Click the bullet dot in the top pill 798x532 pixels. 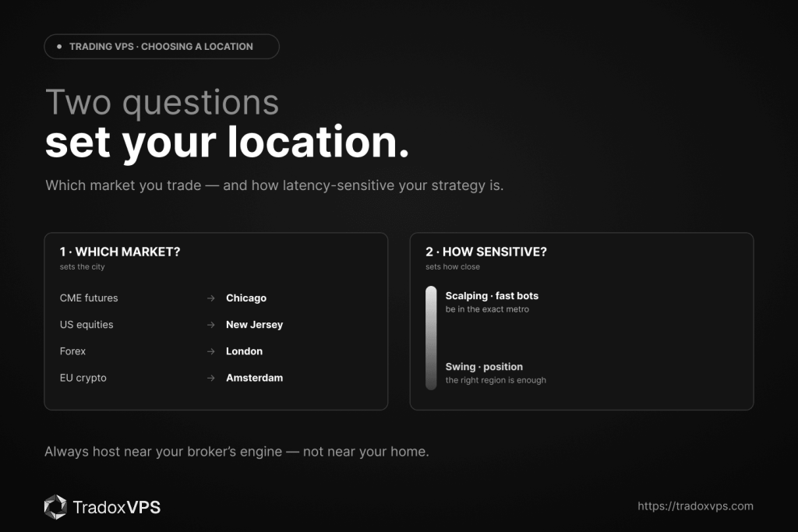click(59, 46)
